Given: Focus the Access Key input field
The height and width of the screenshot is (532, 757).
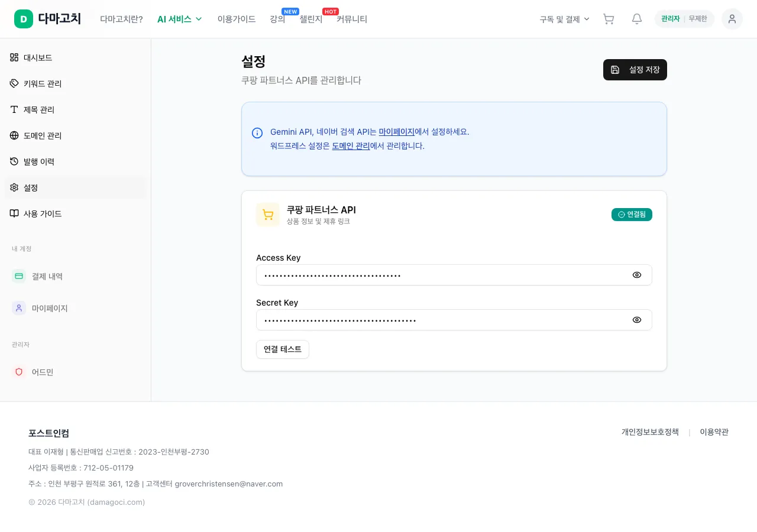Looking at the screenshot, I should [x=454, y=275].
